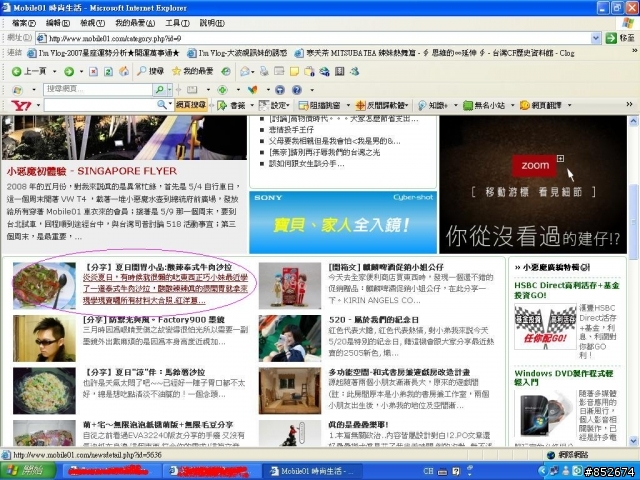Click the green Forward arrow icon
The image size is (640, 480).
click(x=69, y=72)
